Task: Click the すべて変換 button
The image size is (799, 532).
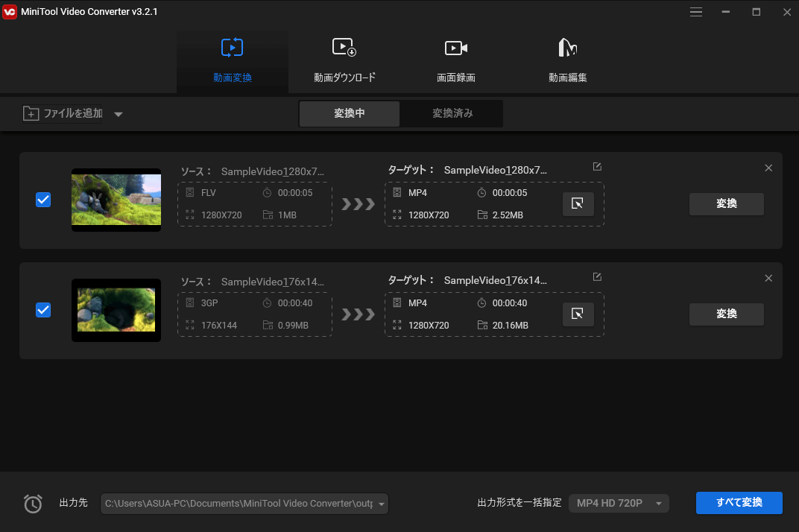Action: 739,503
